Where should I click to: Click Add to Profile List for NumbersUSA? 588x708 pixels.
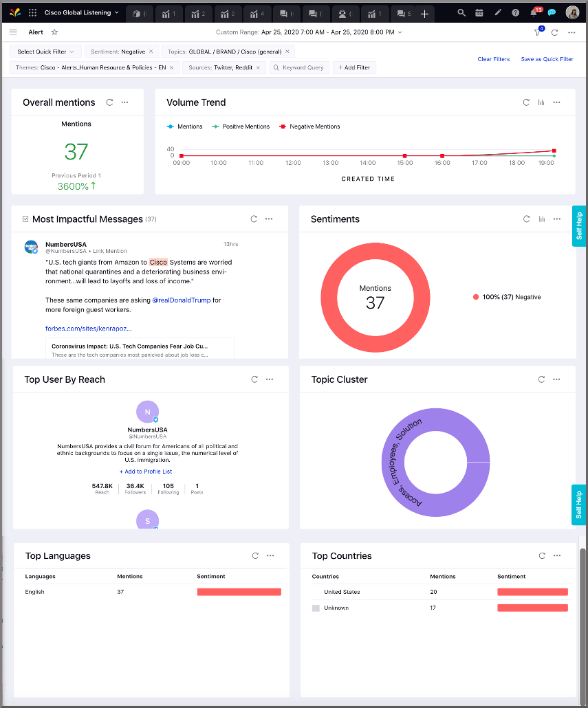(146, 472)
